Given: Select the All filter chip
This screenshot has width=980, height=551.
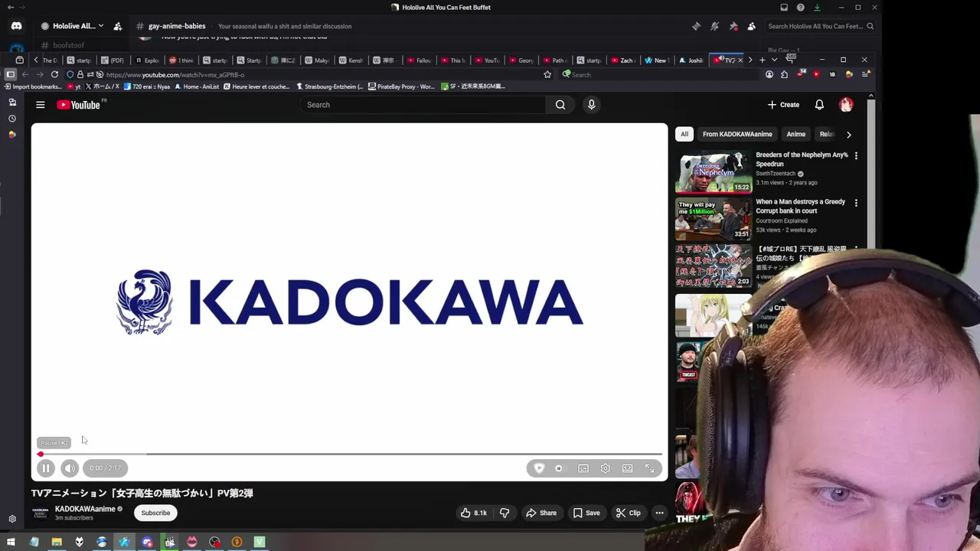Looking at the screenshot, I should [x=684, y=134].
